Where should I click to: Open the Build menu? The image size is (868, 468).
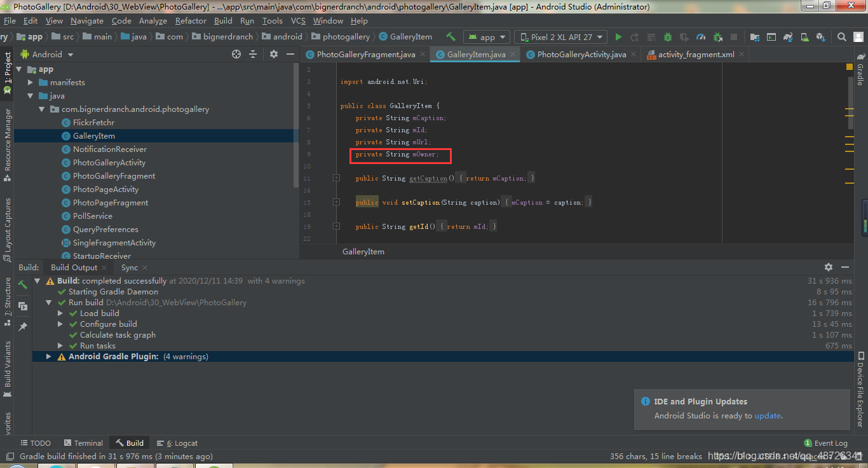(223, 21)
